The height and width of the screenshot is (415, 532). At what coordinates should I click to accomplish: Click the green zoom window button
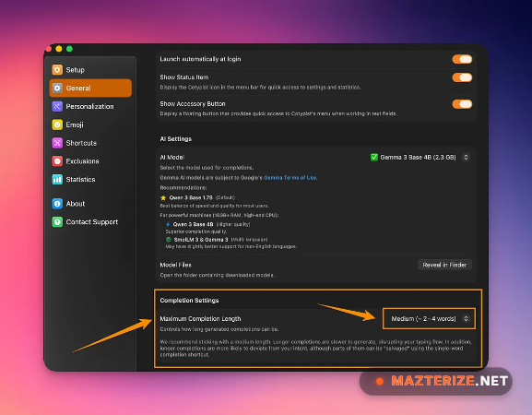(69, 49)
